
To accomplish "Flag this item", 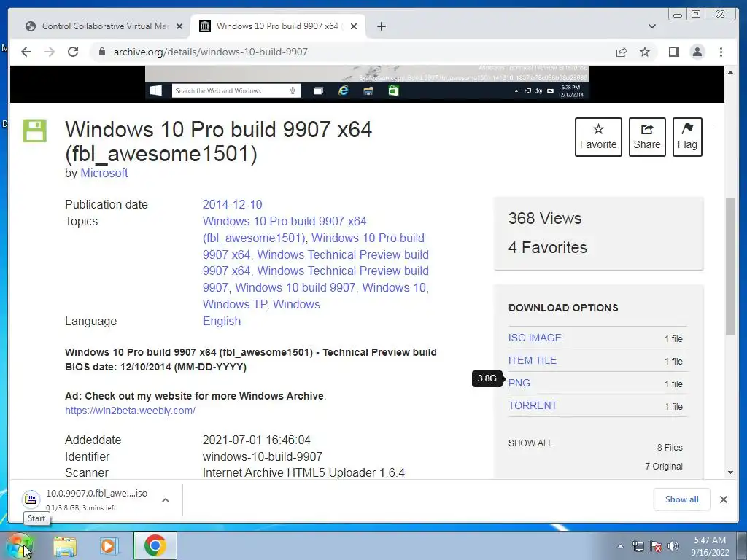I will tap(687, 136).
